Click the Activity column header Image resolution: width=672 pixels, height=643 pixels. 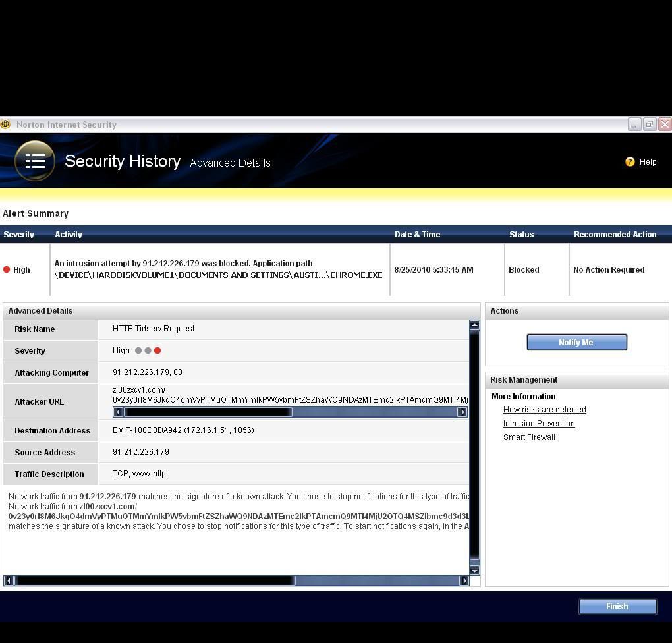coord(69,235)
